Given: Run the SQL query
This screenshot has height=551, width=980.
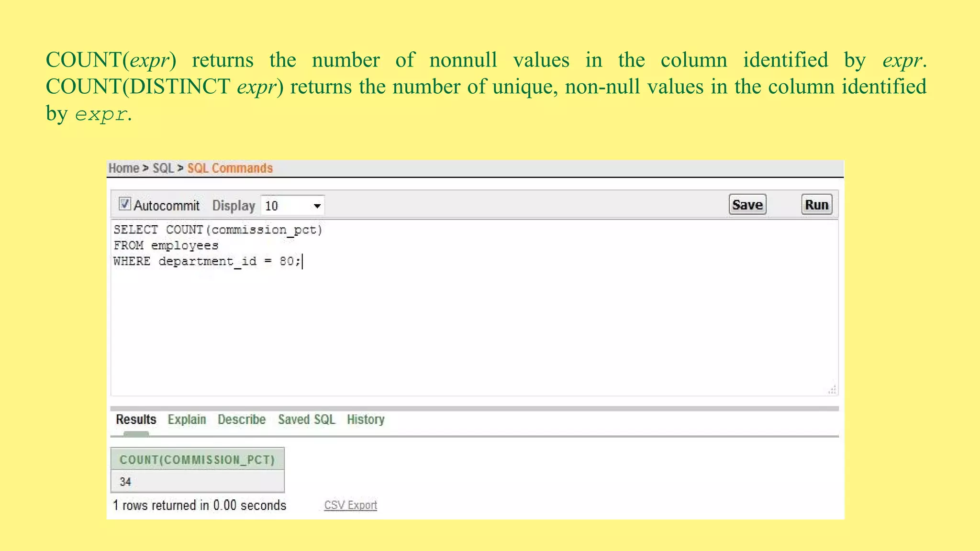Looking at the screenshot, I should (x=816, y=205).
